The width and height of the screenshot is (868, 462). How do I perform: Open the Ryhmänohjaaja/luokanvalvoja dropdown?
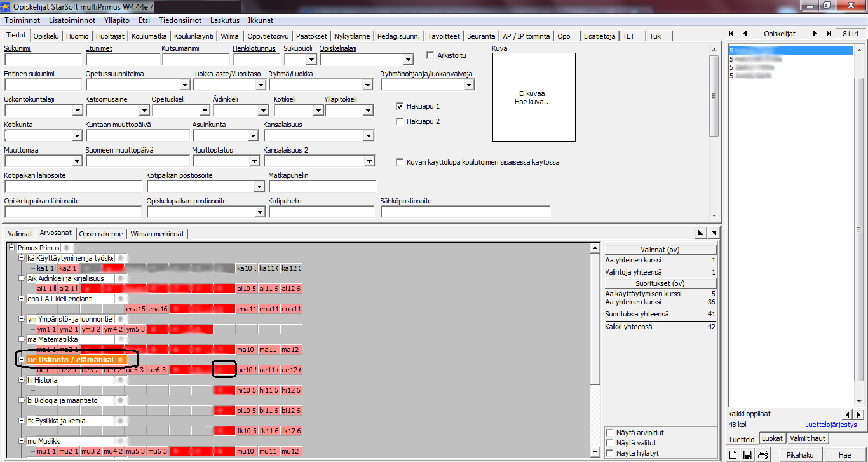[x=469, y=85]
